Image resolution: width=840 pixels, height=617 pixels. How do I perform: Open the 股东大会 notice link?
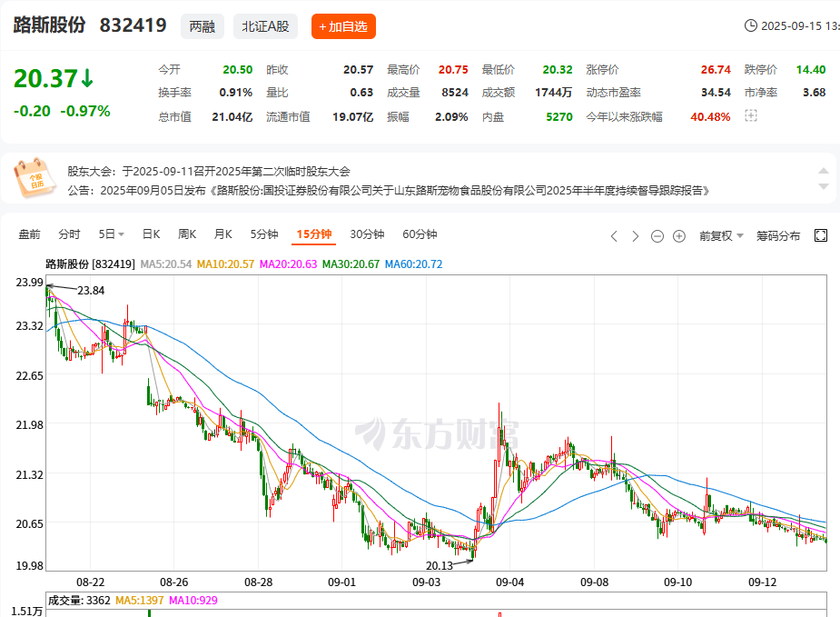point(209,172)
